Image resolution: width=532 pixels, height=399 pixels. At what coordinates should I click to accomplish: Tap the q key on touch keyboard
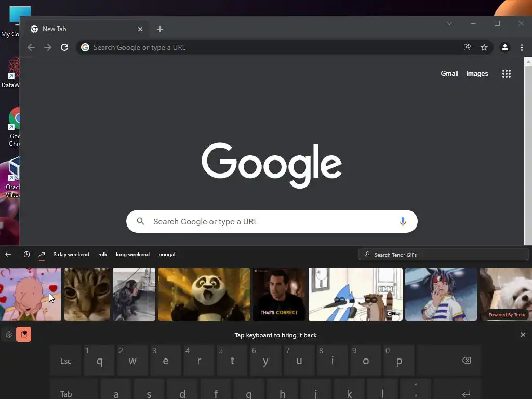click(x=99, y=361)
